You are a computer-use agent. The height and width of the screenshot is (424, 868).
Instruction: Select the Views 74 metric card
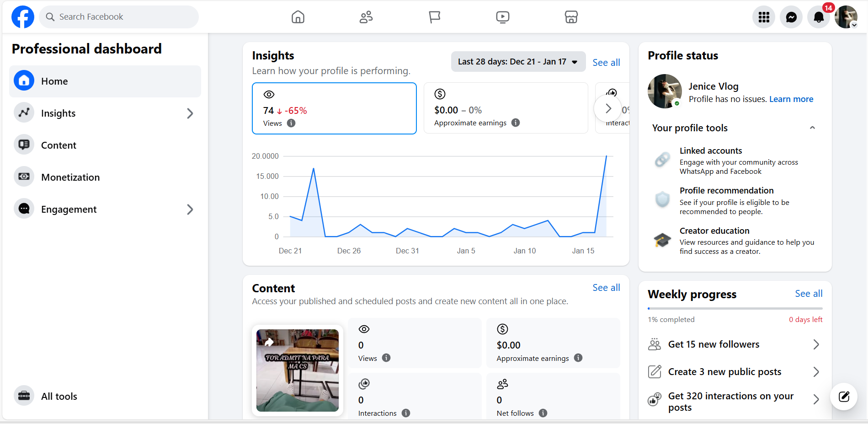(x=334, y=108)
